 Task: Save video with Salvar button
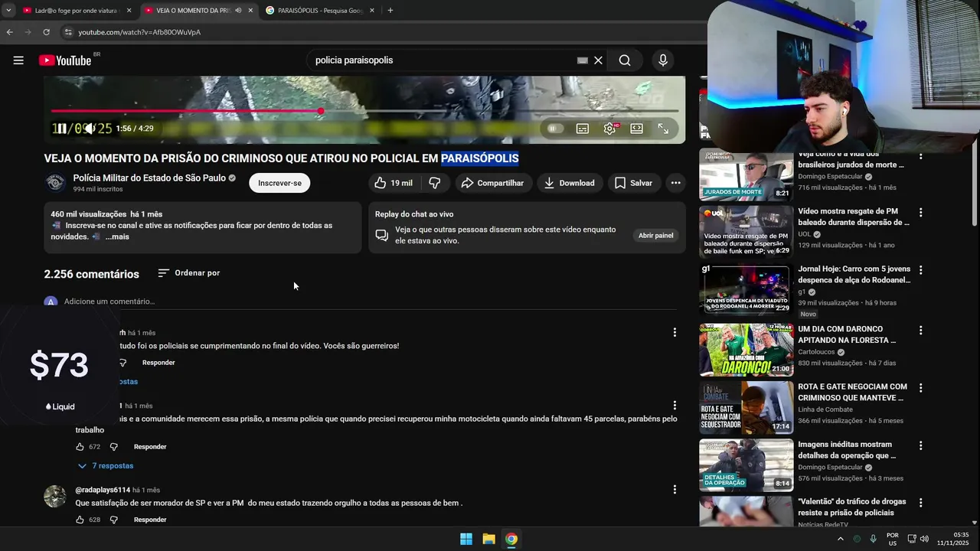634,183
